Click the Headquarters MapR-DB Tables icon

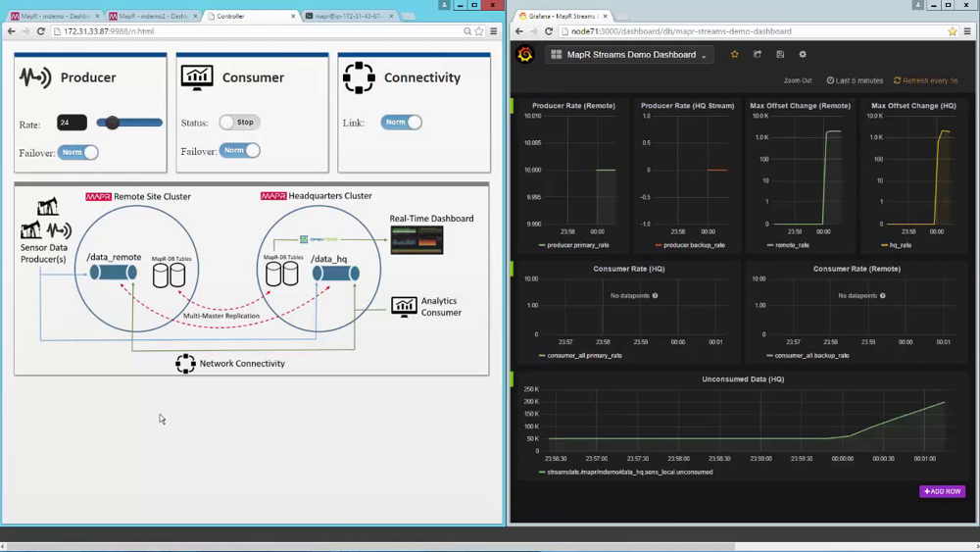282,274
